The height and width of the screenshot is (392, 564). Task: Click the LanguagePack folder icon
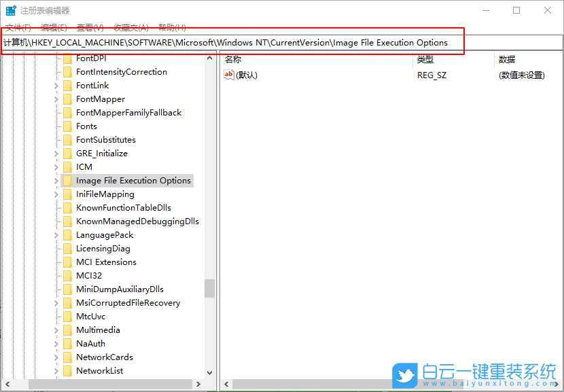[x=69, y=234]
